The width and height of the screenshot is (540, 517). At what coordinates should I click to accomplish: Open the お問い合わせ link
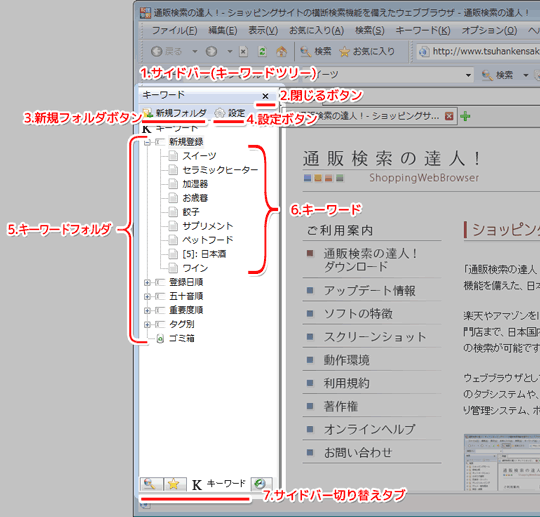pyautogui.click(x=358, y=453)
